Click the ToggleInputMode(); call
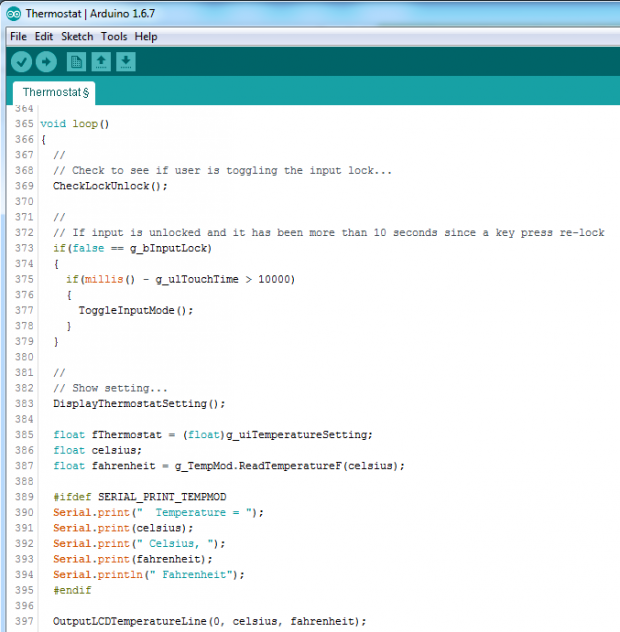Image resolution: width=620 pixels, height=632 pixels. pyautogui.click(x=136, y=310)
